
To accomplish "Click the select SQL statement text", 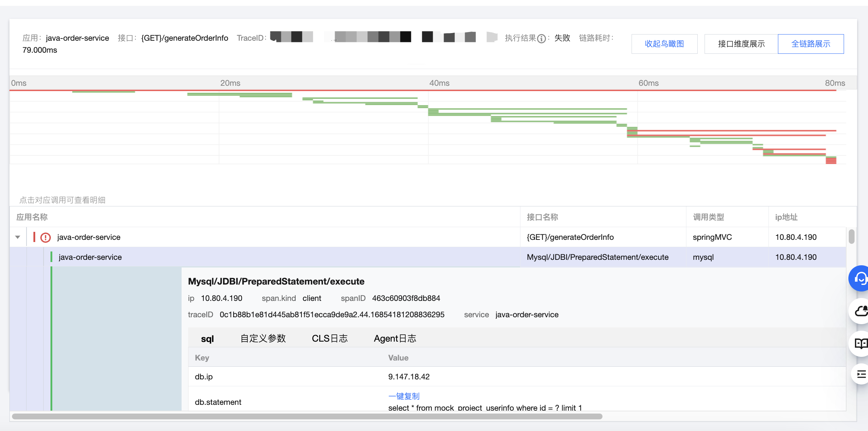I will pos(485,408).
